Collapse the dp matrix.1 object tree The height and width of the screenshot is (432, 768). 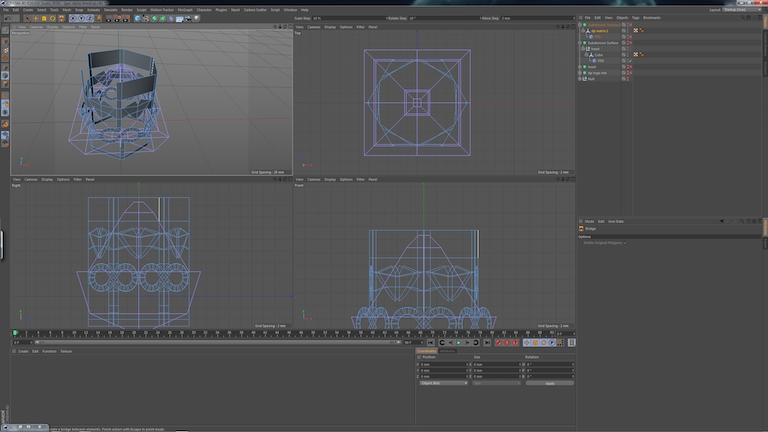click(x=583, y=31)
